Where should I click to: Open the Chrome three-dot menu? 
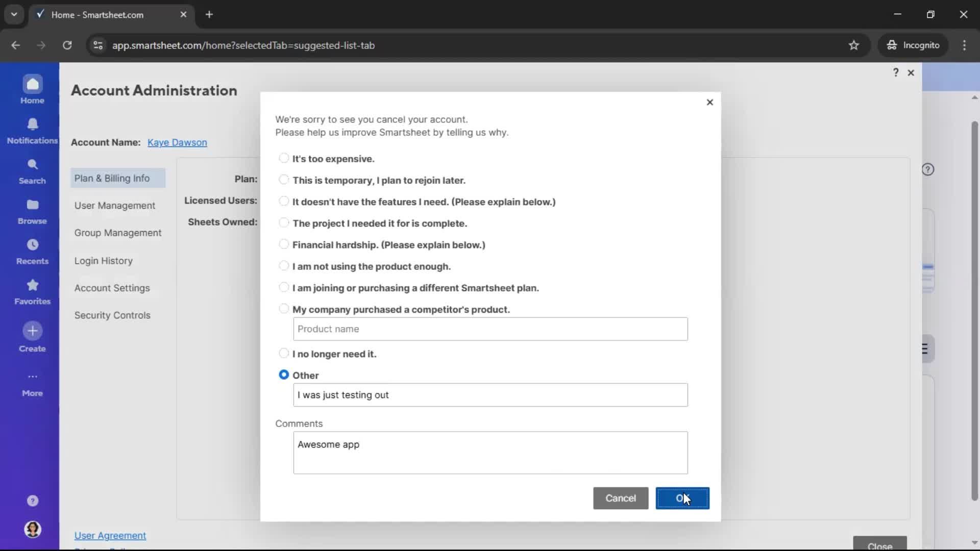(x=964, y=45)
